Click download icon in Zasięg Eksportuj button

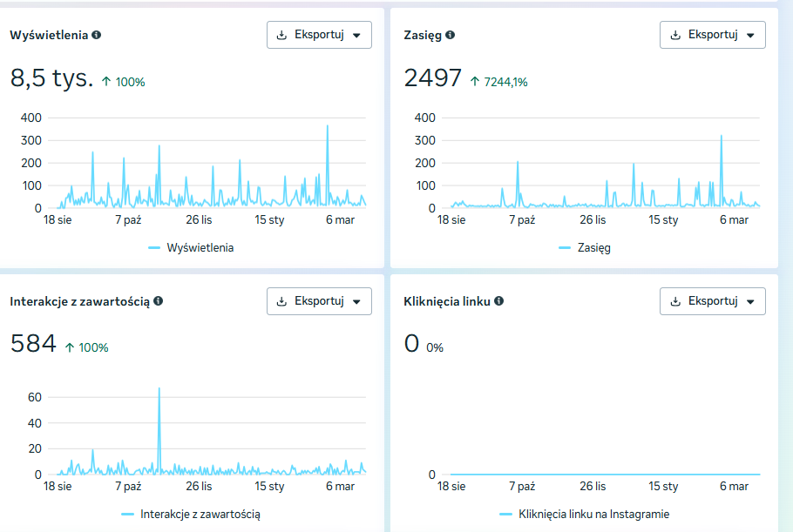tap(675, 35)
